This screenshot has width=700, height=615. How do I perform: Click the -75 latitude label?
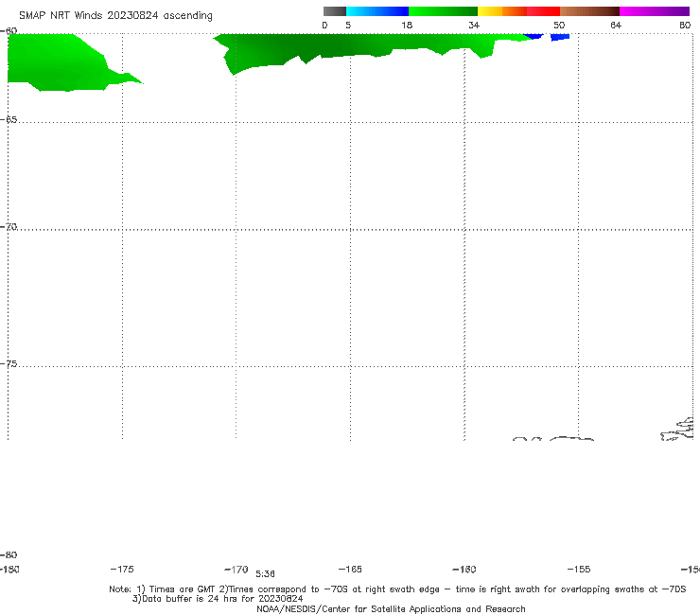[9, 364]
